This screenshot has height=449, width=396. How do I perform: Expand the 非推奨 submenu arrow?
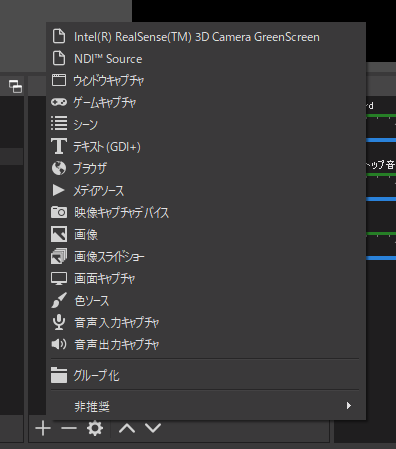(x=349, y=406)
